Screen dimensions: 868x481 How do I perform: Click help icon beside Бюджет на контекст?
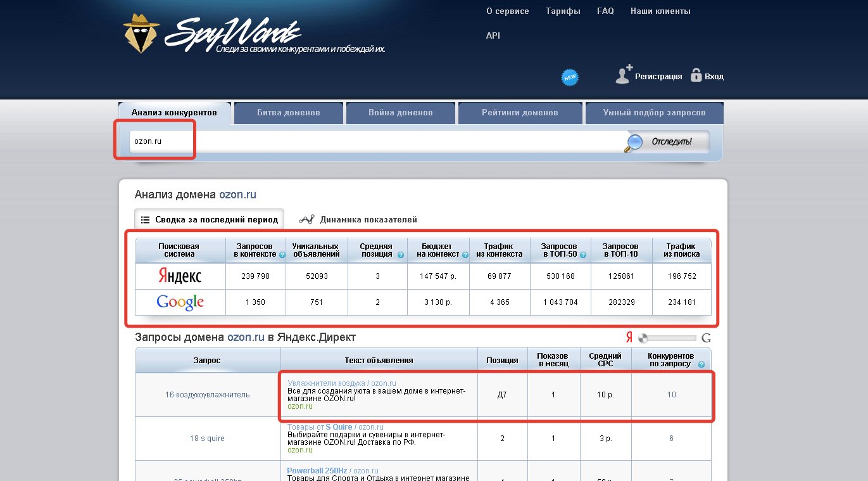[465, 255]
